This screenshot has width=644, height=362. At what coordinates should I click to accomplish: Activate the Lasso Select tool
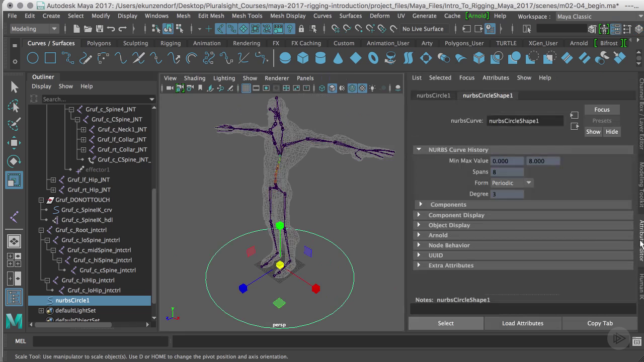(14, 106)
